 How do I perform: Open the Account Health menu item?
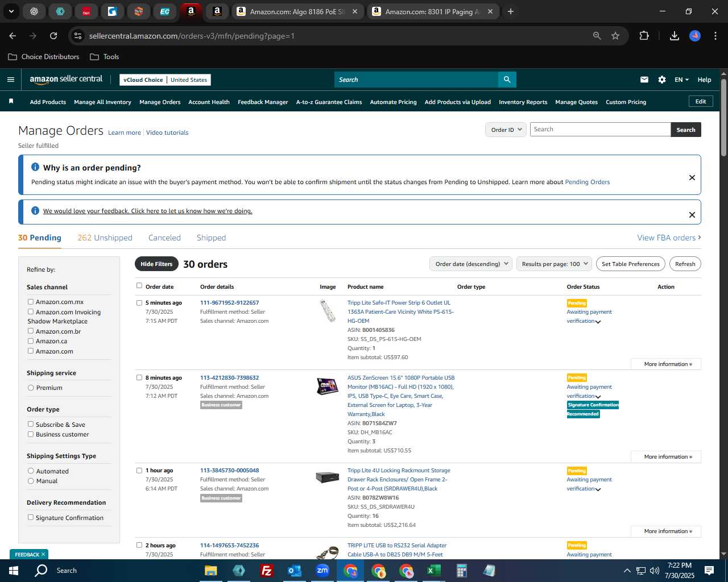point(209,102)
